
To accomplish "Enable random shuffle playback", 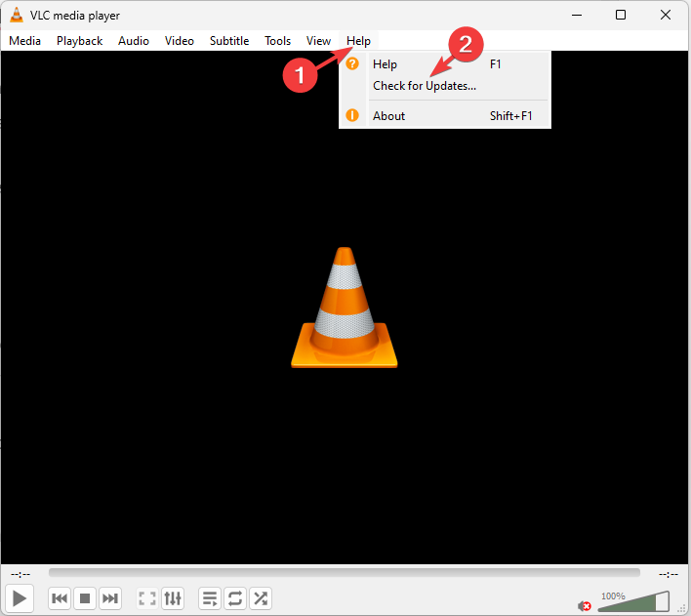I will (261, 597).
